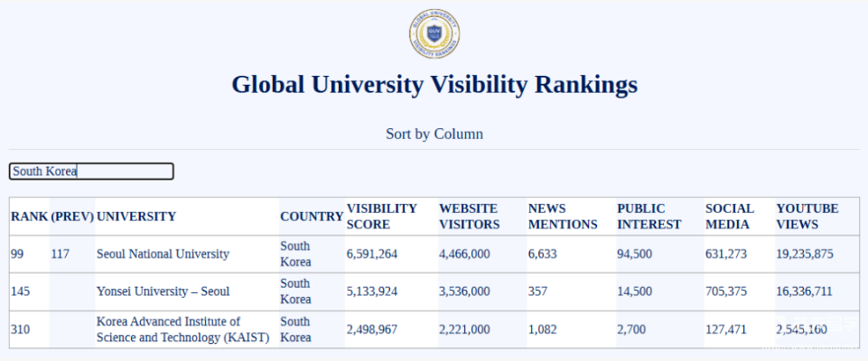This screenshot has width=868, height=361.
Task: Sort by YouTube Views column header
Action: [807, 217]
